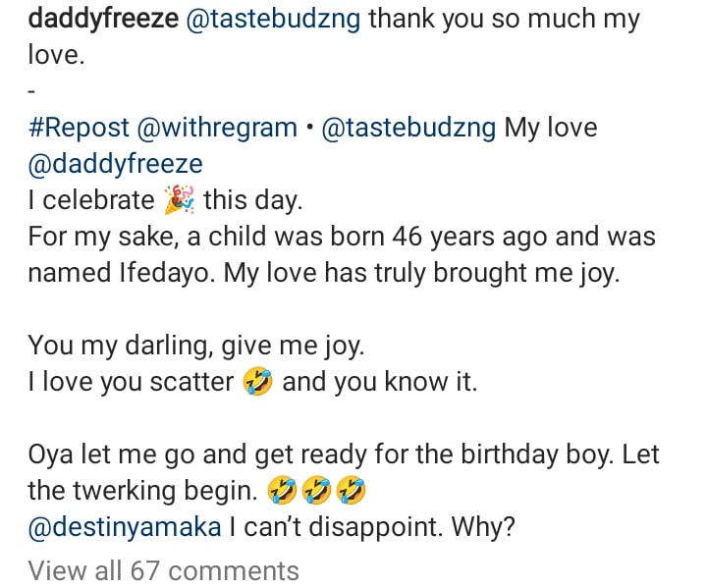Tap last laughing emoji of the three
Image resolution: width=707 pixels, height=588 pixels.
coord(352,491)
